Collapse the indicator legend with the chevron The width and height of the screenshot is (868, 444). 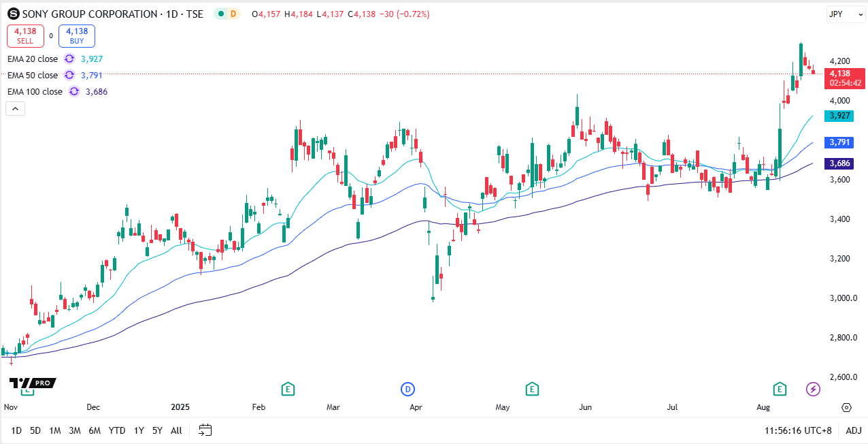(16, 108)
